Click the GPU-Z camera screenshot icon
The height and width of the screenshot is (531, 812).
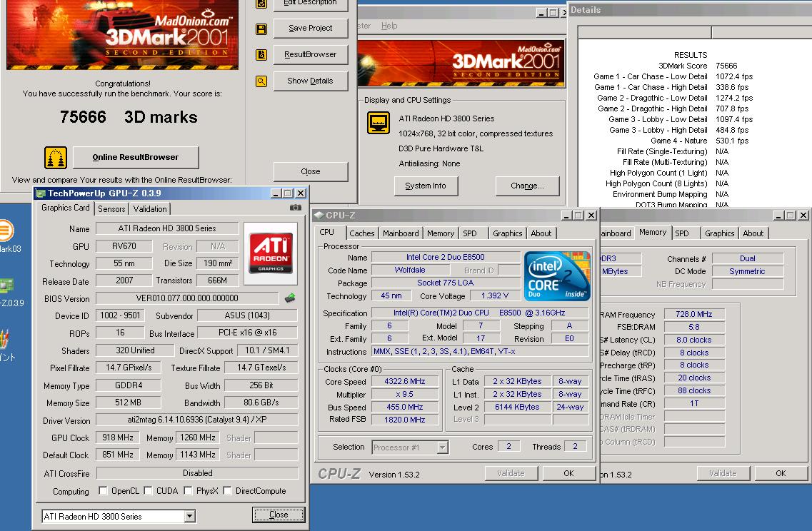coord(295,208)
